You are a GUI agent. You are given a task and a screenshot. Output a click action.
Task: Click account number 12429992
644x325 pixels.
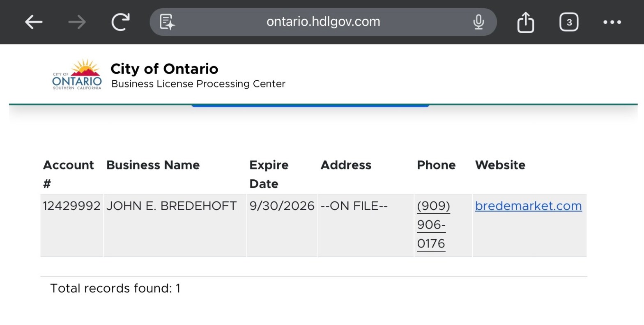click(x=71, y=206)
